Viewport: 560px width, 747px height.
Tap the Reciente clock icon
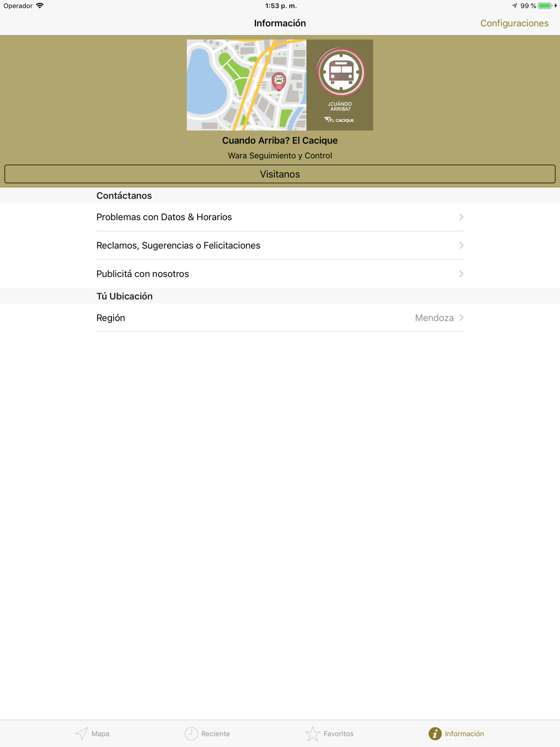pyautogui.click(x=192, y=734)
